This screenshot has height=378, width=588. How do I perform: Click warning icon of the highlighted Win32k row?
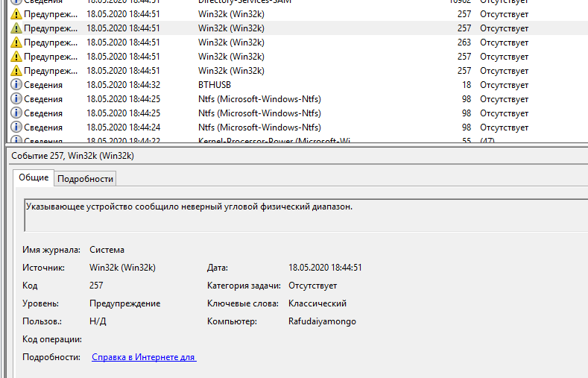pos(16,28)
